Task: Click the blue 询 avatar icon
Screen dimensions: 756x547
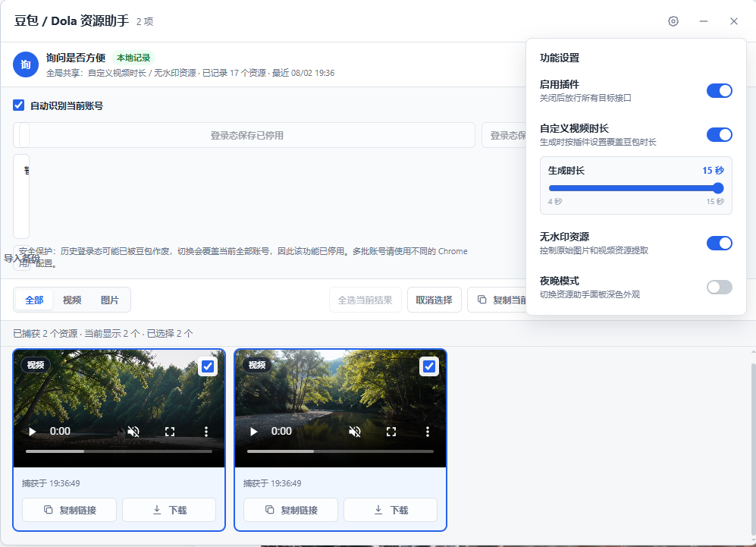Action: (x=26, y=64)
